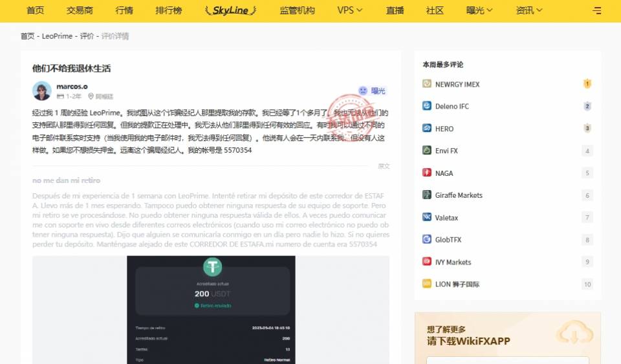Open the withdrawal screenshot image in the review
This screenshot has height=364, width=621.
pyautogui.click(x=211, y=310)
